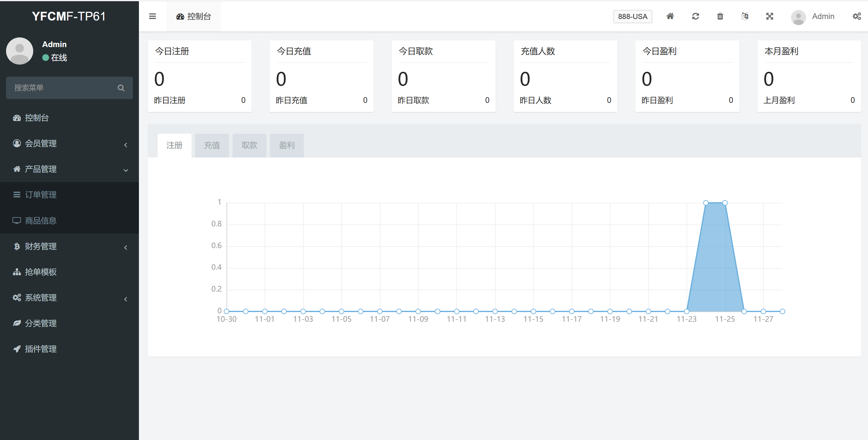Toggle the sidebar hamburger menu icon
Screen dimensions: 868x440
point(152,16)
